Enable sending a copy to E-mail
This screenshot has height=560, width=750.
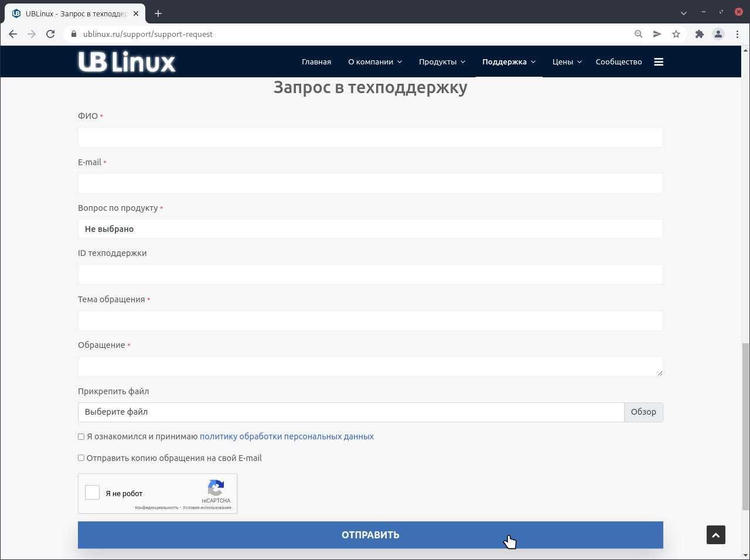click(81, 458)
